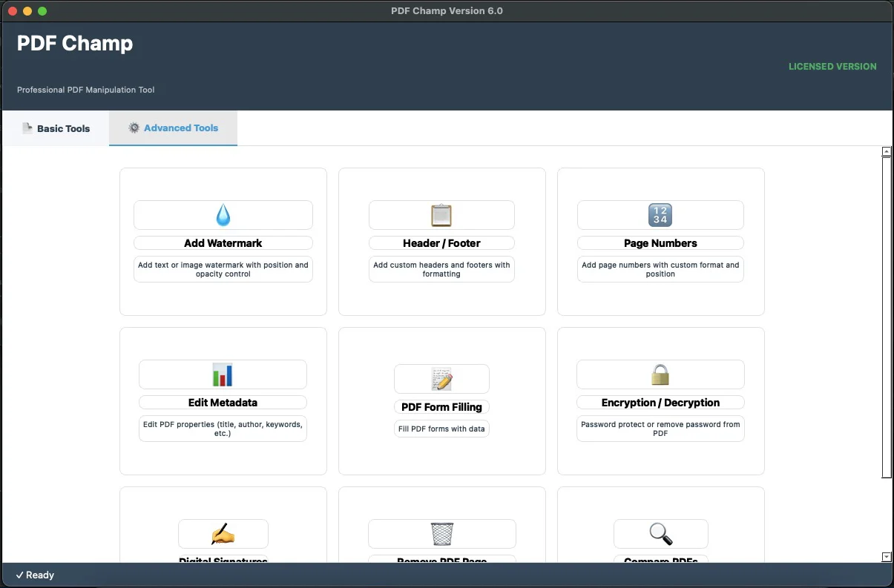Screen dimensions: 894x588
Task: Click the scrollbar down arrow
Action: pos(886,557)
